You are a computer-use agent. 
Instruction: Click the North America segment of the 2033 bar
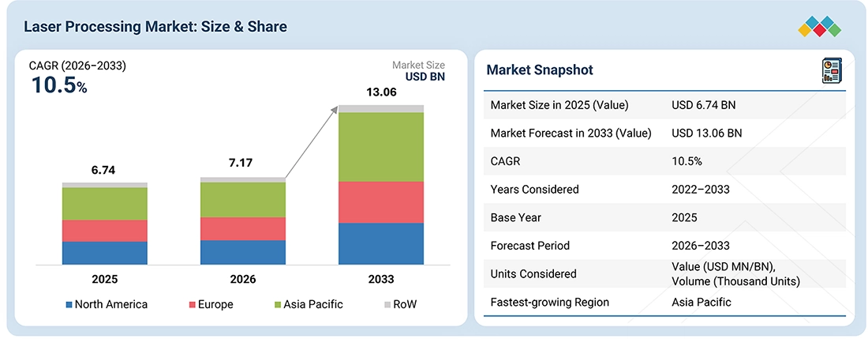381,243
